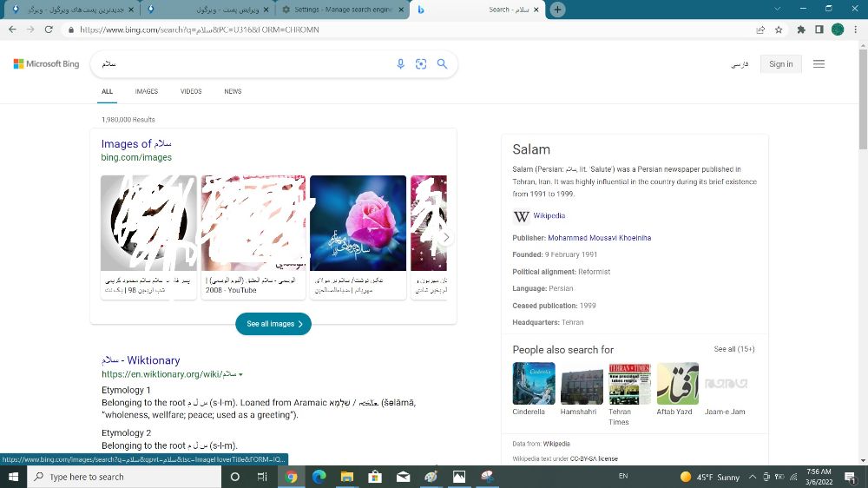Open the Chrome extensions puzzle icon
Image resolution: width=868 pixels, height=488 pixels.
(x=801, y=30)
